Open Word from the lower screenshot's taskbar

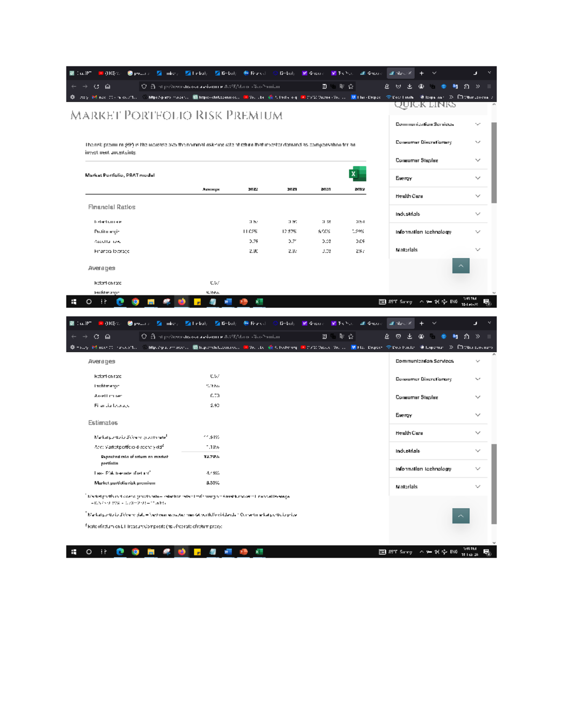coord(228,552)
